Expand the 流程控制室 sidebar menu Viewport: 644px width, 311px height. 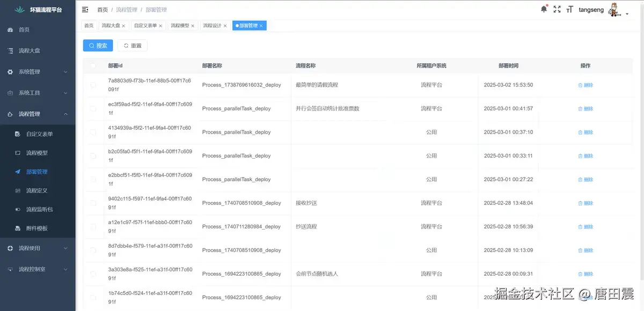coord(38,269)
